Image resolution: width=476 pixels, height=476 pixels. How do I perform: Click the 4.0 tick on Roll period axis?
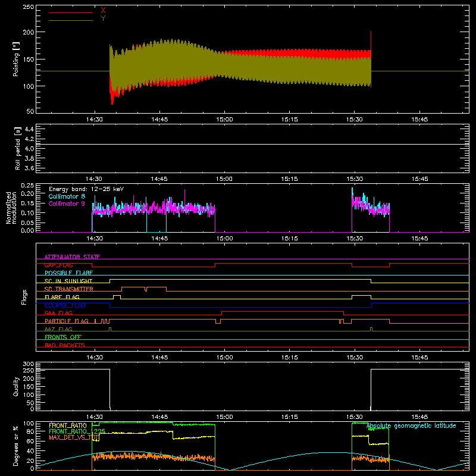coord(29,149)
